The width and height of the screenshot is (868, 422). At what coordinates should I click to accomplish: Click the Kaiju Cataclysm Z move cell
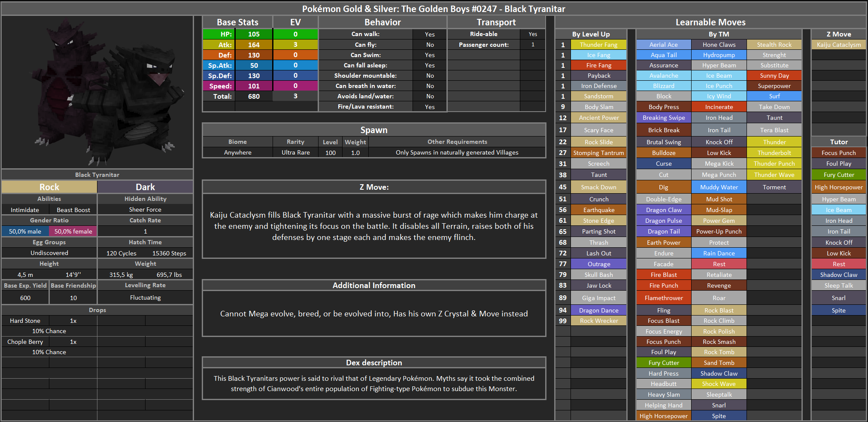pos(838,45)
